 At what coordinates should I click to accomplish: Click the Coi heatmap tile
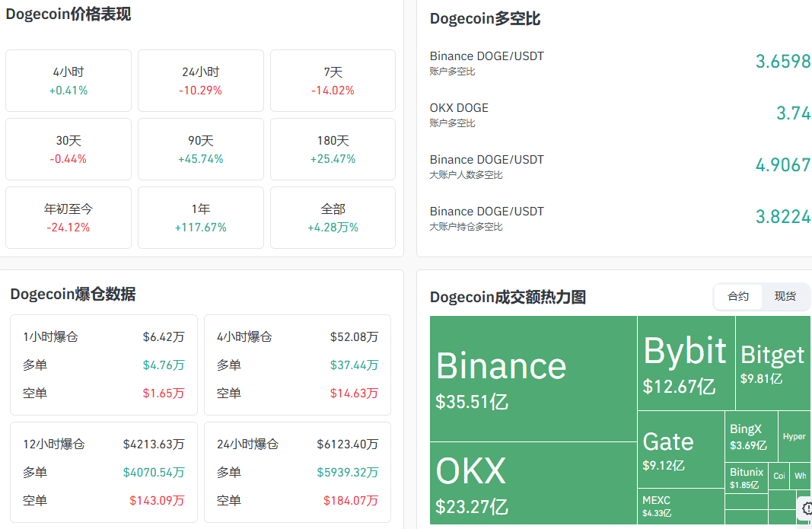click(779, 476)
